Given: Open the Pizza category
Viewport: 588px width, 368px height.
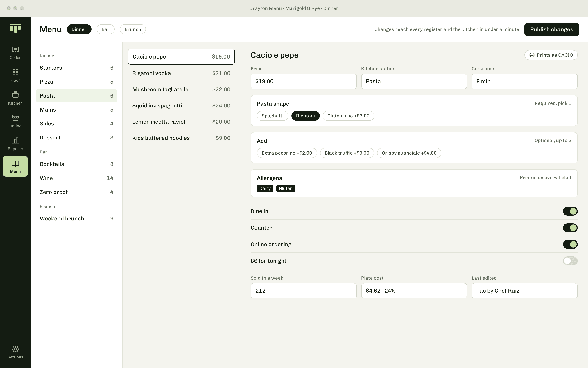Looking at the screenshot, I should (77, 82).
